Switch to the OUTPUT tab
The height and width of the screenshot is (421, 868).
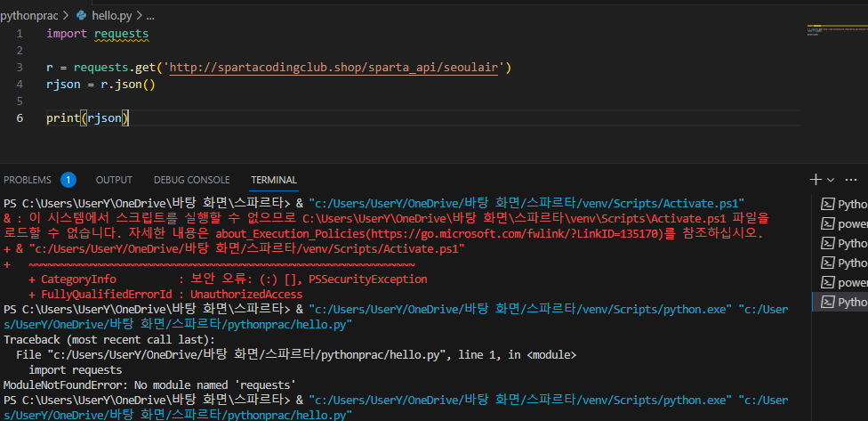[114, 180]
